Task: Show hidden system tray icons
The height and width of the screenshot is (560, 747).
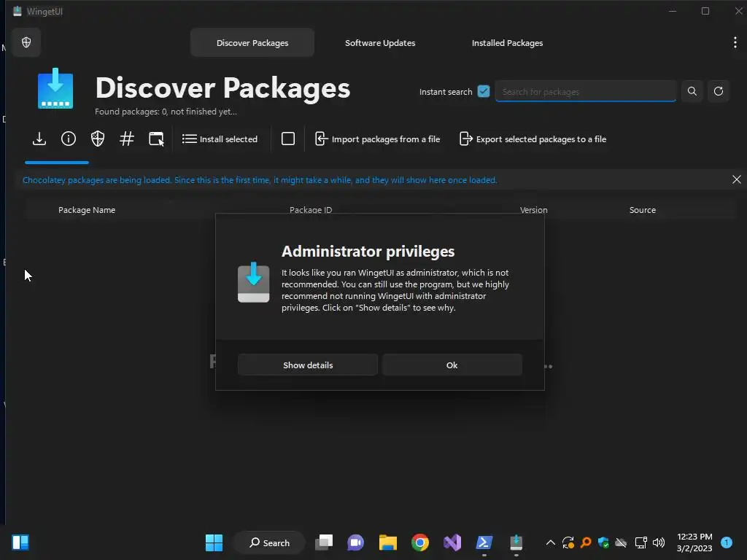Action: [550, 542]
